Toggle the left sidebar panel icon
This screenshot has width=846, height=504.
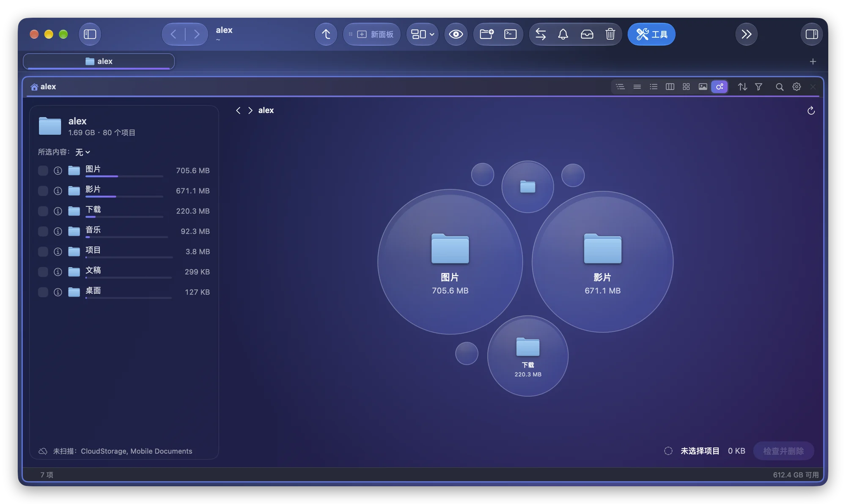[x=90, y=34]
